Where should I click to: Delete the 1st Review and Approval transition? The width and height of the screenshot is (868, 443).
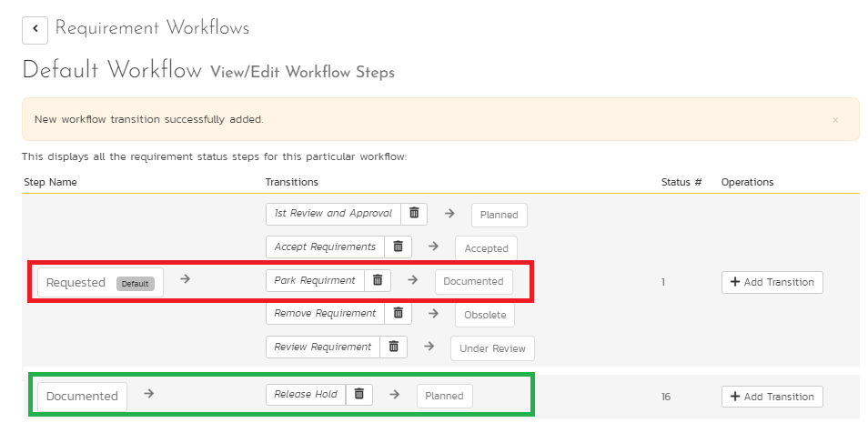[414, 213]
